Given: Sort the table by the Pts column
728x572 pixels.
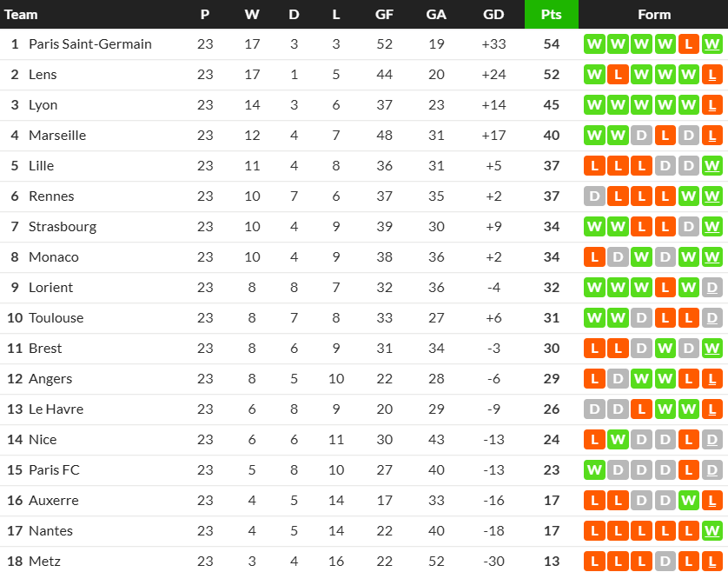Looking at the screenshot, I should [x=551, y=15].
